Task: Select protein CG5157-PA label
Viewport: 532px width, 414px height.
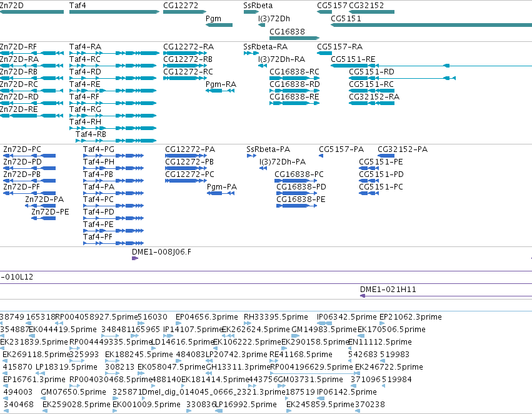Action: 341,149
